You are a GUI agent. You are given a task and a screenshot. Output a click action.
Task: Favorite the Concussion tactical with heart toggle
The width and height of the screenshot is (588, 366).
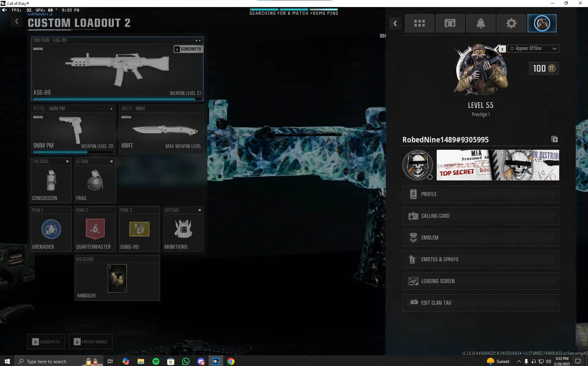pyautogui.click(x=68, y=161)
